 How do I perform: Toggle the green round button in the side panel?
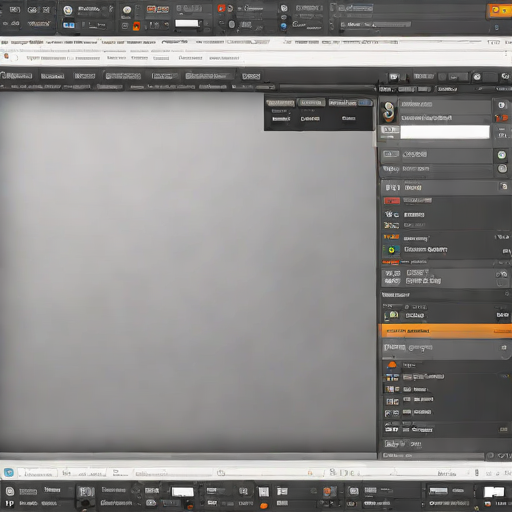point(502,155)
